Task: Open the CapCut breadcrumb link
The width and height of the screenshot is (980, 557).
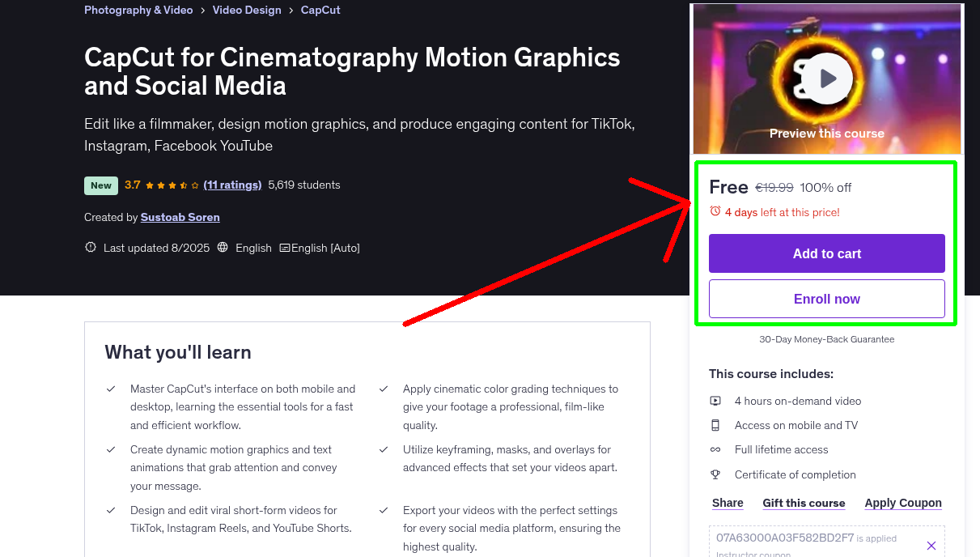Action: (320, 11)
